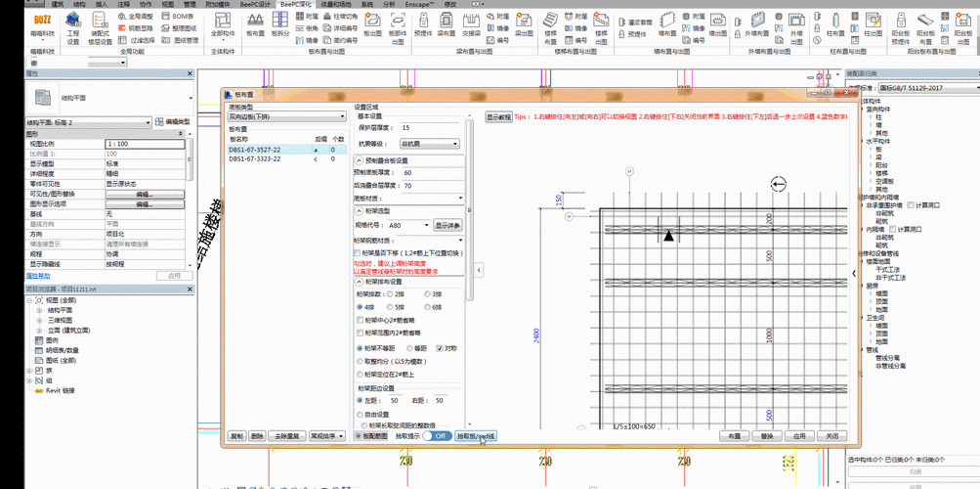Screen dimensions: 980x489
Task: Expand the 结构平面 tree node
Action: (x=39, y=310)
